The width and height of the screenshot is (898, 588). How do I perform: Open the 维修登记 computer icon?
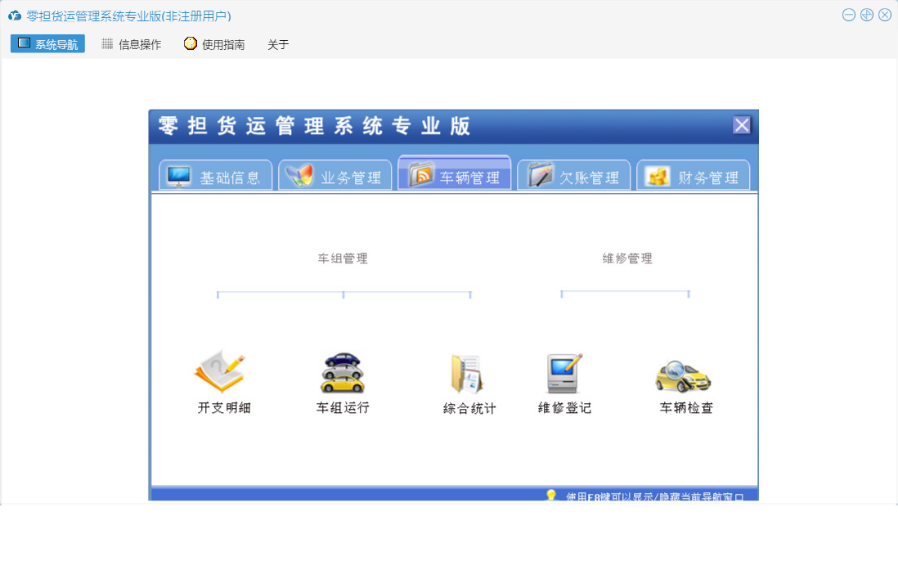tap(564, 373)
